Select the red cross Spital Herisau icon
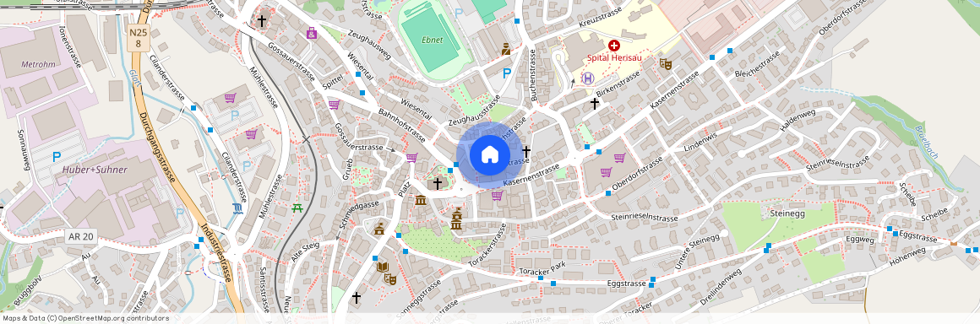 coord(613,46)
